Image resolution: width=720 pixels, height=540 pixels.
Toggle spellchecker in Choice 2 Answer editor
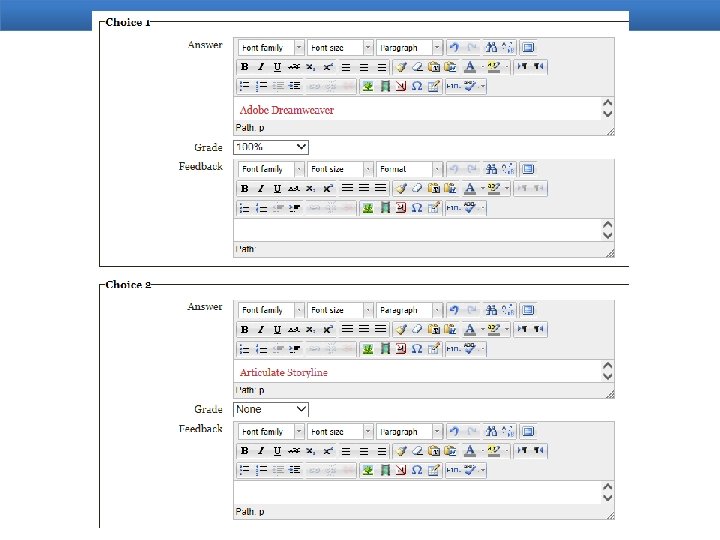[x=469, y=349]
